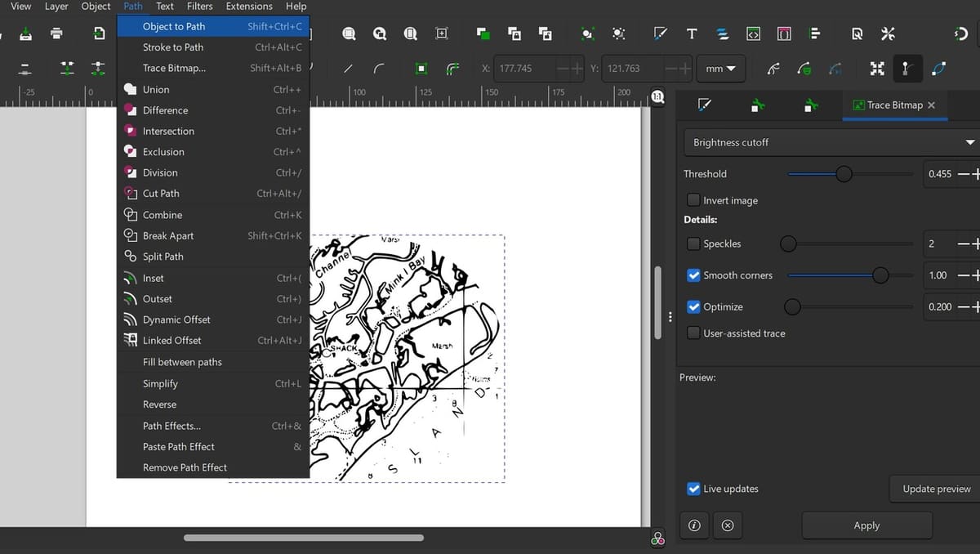The height and width of the screenshot is (554, 980).
Task: Click the Zoom center page icon
Action: [x=442, y=34]
